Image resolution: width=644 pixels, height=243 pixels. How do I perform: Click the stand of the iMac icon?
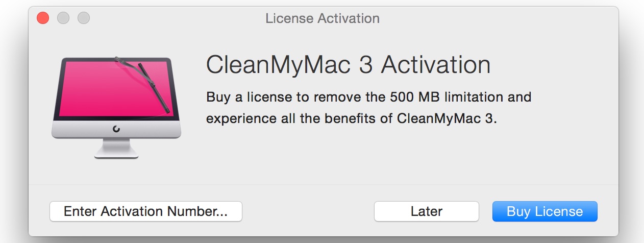[x=116, y=149]
